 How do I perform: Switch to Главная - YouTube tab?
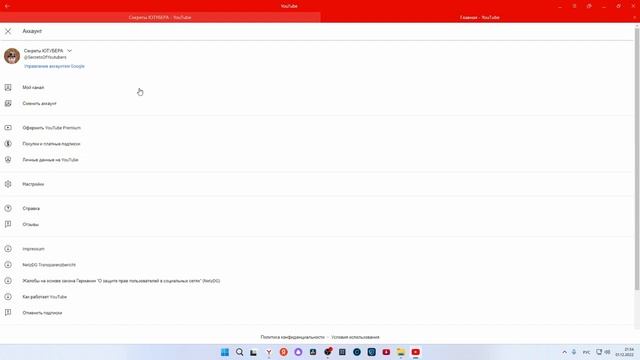coord(480,18)
